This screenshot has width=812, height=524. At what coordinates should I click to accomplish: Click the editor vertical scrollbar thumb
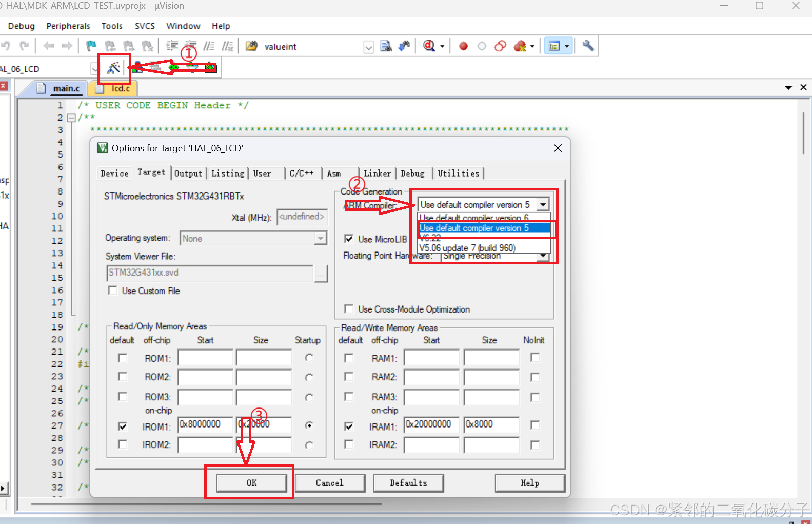click(803, 132)
